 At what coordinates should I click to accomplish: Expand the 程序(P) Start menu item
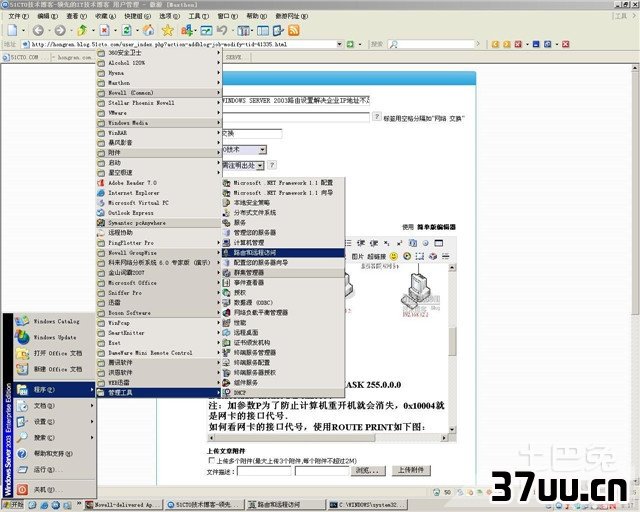click(54, 390)
